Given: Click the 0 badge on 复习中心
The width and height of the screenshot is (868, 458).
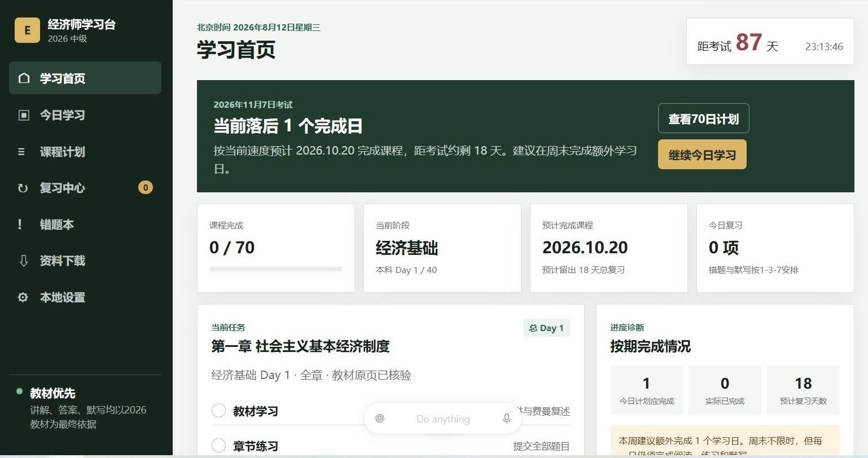Looking at the screenshot, I should [146, 188].
